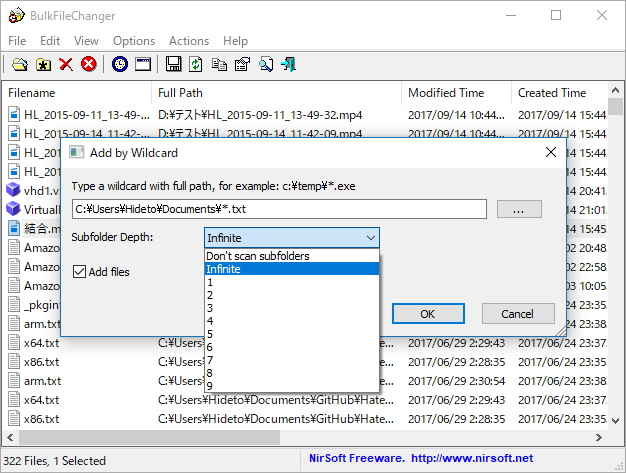
Task: Select depth 7 in dropdown list
Action: (x=292, y=360)
